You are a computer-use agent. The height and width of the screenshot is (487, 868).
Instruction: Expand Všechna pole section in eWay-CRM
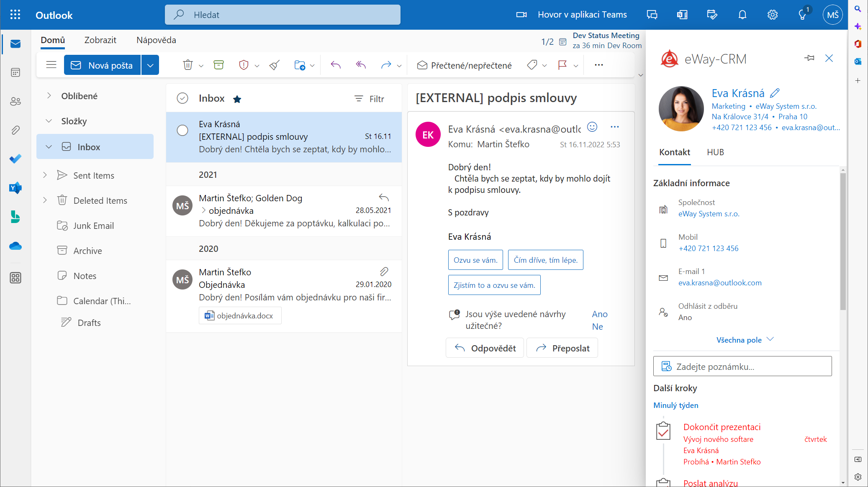[744, 340]
